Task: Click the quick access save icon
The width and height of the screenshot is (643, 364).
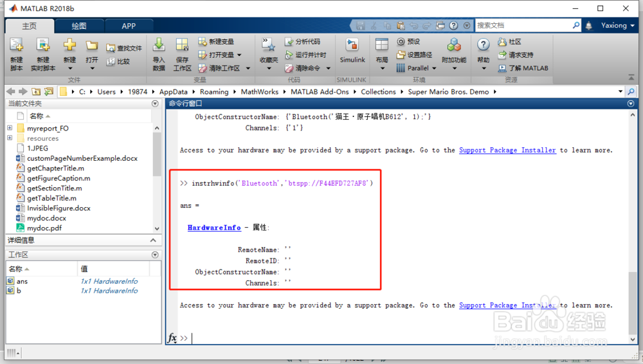Action: click(361, 26)
